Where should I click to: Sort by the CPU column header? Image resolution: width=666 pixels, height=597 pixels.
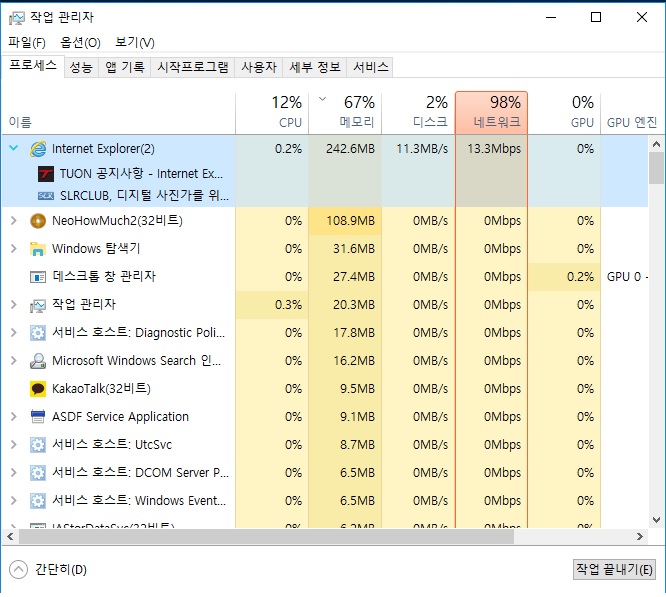coord(272,113)
